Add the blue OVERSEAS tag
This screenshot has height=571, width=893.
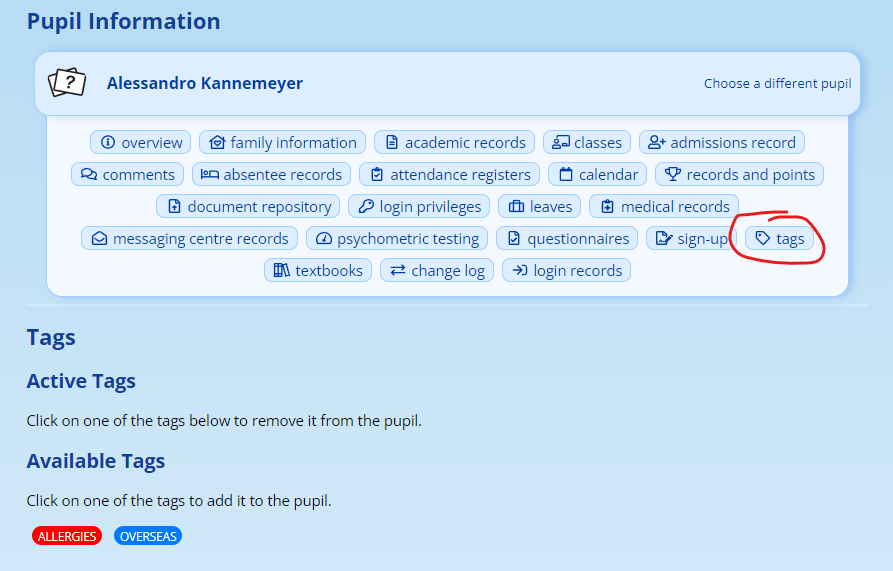pyautogui.click(x=148, y=537)
